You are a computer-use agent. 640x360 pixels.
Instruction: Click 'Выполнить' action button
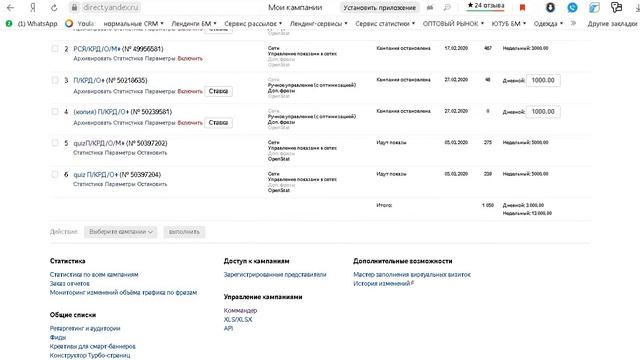[184, 232]
